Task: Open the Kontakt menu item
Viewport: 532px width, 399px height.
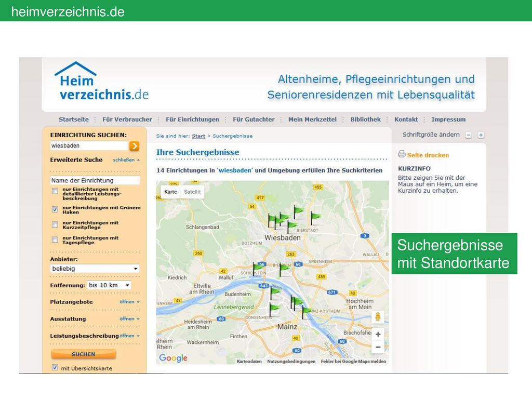Action: (406, 119)
